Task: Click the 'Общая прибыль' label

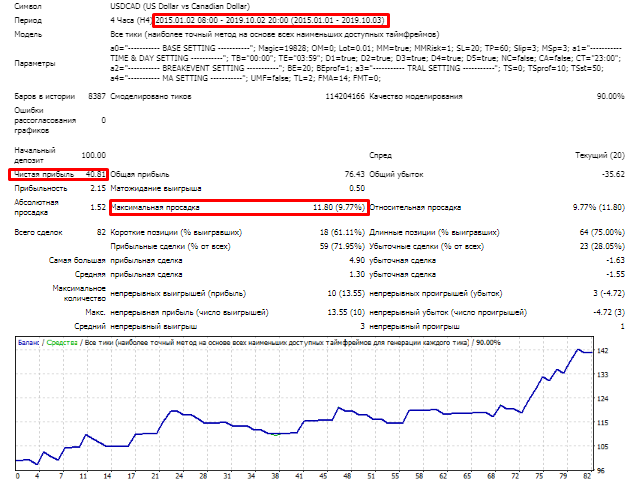Action: [x=140, y=175]
